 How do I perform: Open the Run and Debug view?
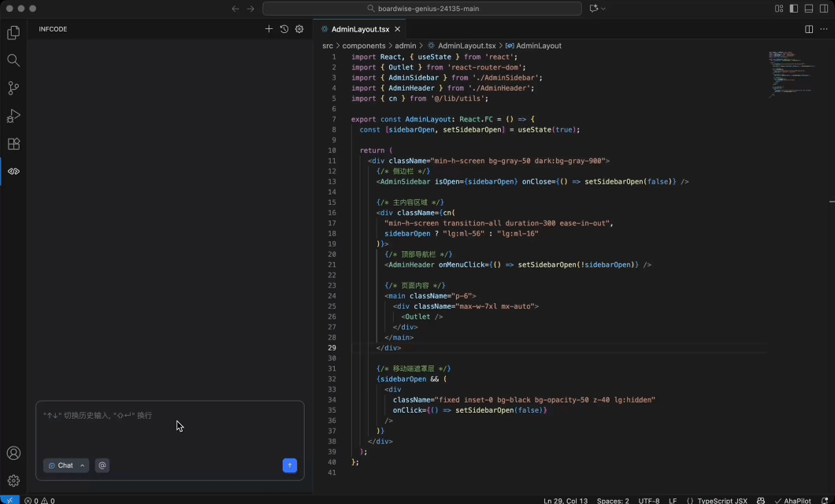pyautogui.click(x=13, y=117)
